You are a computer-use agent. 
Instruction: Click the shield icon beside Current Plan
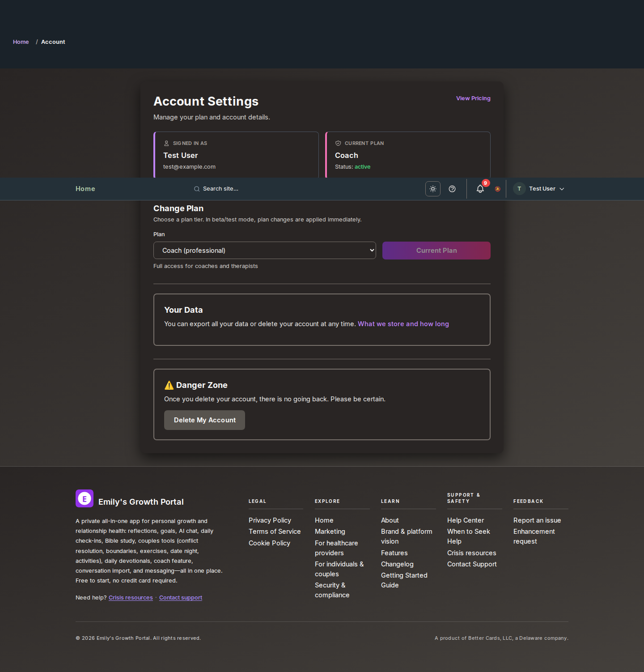coord(338,143)
